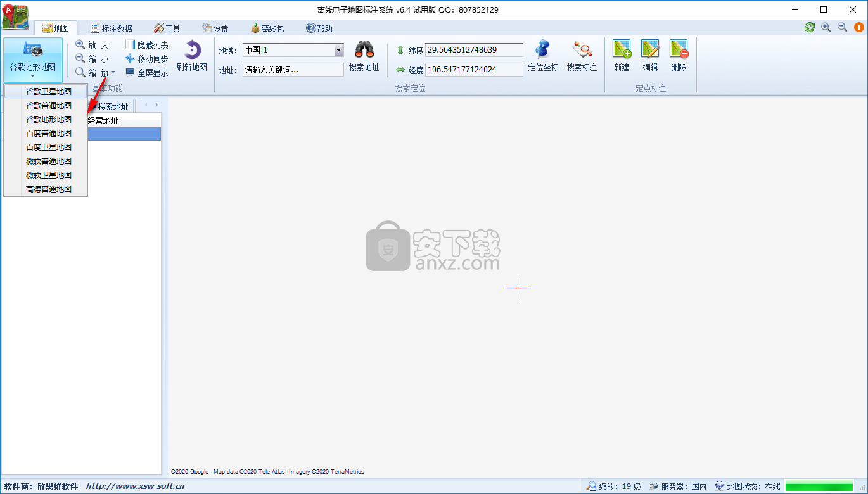Select 高德普通地图 from the dropdown menu

point(46,189)
